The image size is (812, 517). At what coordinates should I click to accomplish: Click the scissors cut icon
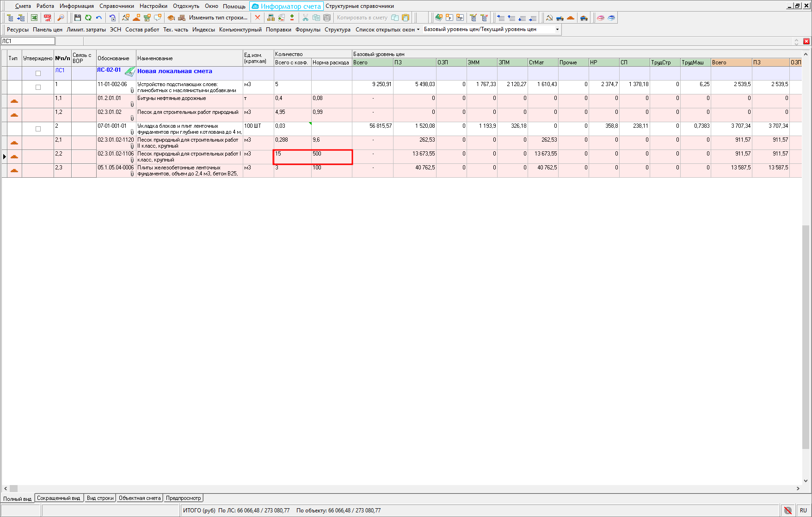click(x=305, y=18)
